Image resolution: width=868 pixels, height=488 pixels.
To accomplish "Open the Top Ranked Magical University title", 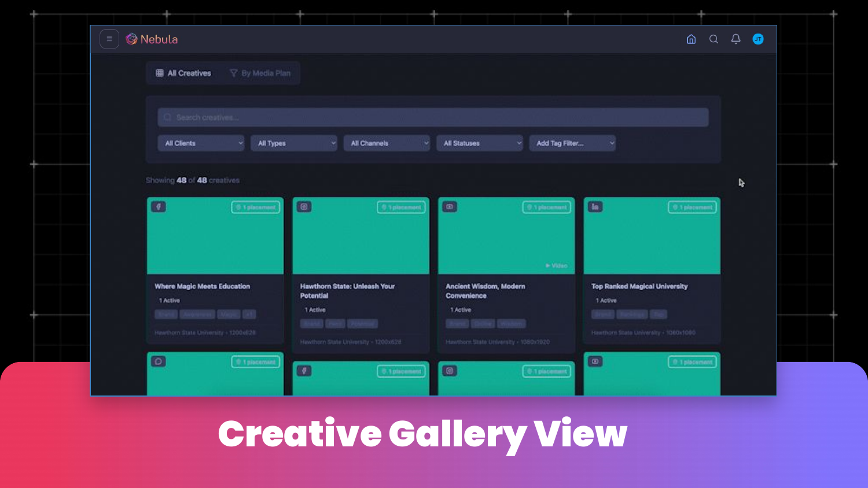I will 639,286.
